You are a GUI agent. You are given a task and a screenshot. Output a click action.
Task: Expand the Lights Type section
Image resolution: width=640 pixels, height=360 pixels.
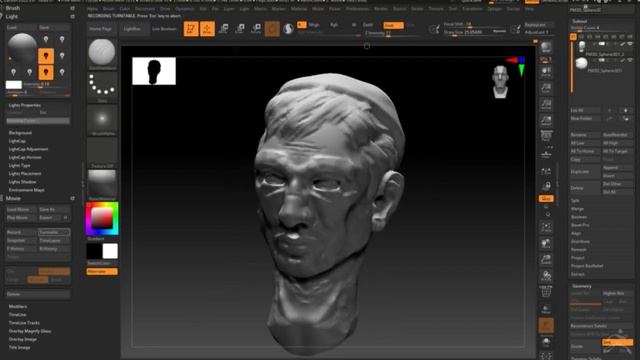tap(20, 166)
